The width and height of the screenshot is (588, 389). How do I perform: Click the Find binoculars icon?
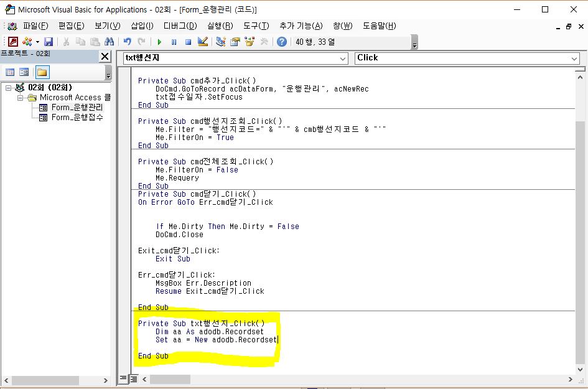pos(110,42)
